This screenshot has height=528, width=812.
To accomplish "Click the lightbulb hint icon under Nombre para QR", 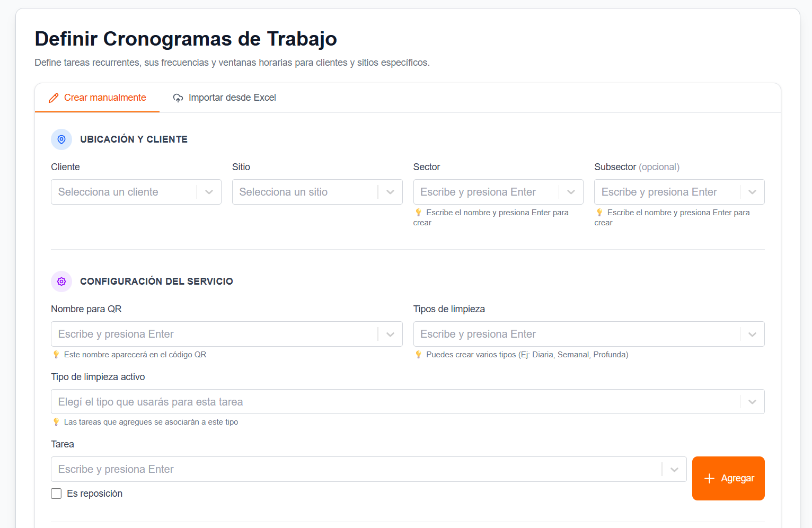I will [56, 355].
